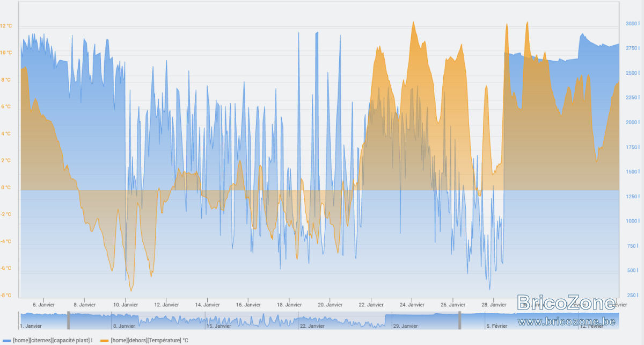Click x-axis label 20. Janvier

pyautogui.click(x=330, y=305)
